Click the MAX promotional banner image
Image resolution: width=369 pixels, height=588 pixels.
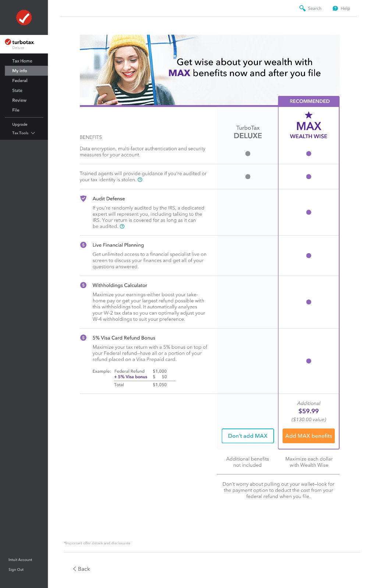tap(209, 70)
